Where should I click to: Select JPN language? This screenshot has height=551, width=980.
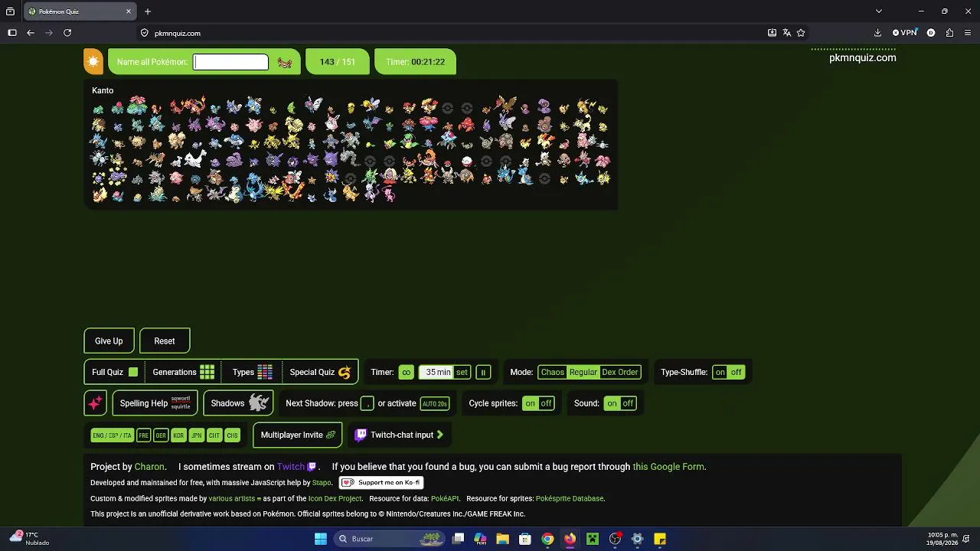(197, 435)
